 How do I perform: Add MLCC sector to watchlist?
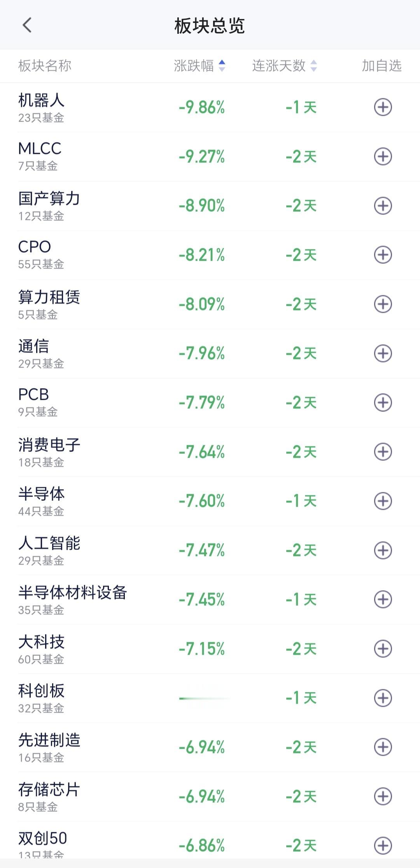point(383,157)
